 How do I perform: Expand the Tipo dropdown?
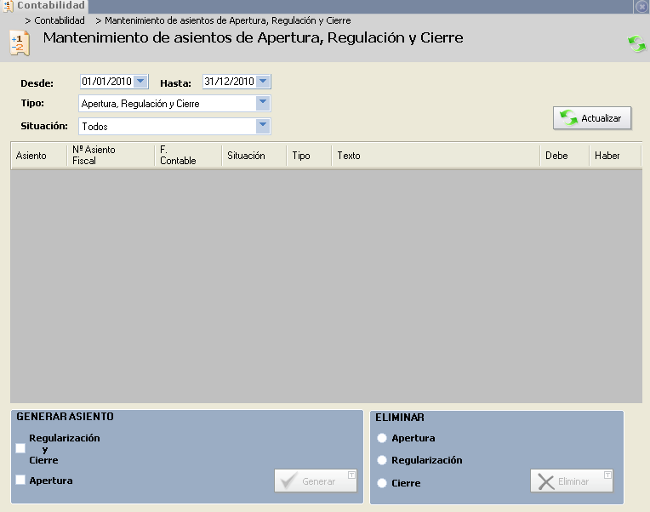coord(263,103)
